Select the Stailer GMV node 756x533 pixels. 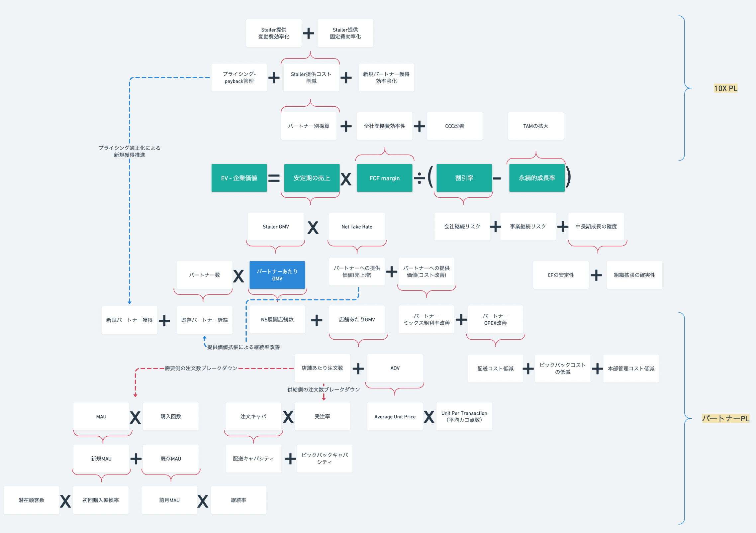coord(275,227)
